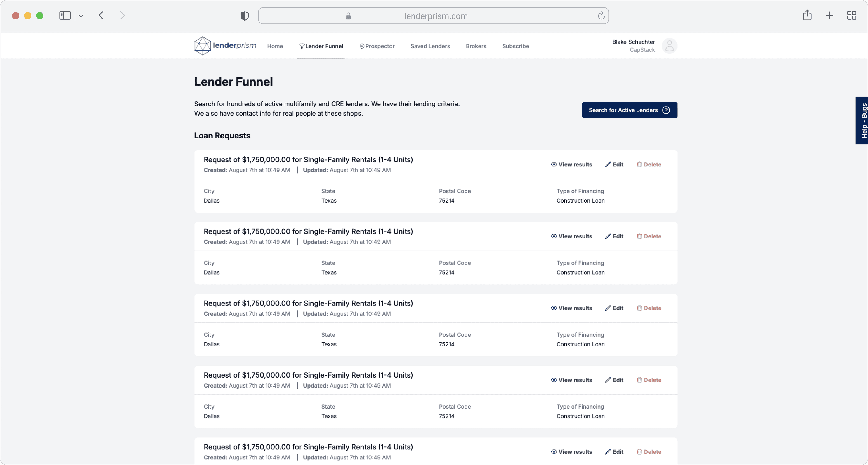Viewport: 868px width, 465px height.
Task: Click the trash Delete icon on third request
Action: [639, 308]
